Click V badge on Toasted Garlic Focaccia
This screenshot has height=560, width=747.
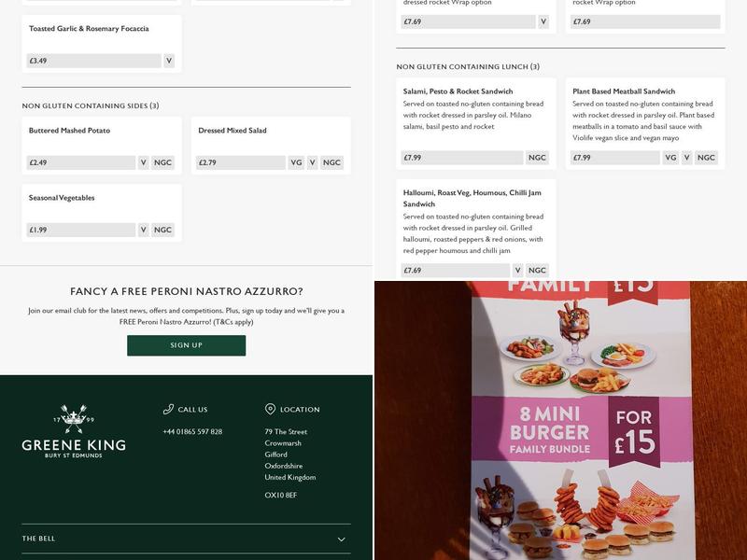coord(169,61)
